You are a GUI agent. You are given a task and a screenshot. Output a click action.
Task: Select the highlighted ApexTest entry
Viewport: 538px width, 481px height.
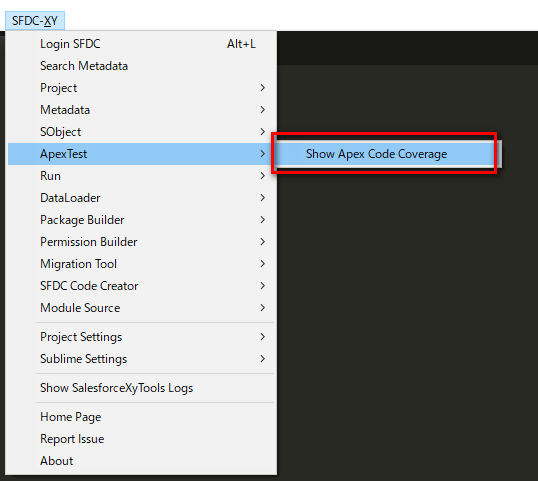pyautogui.click(x=141, y=154)
